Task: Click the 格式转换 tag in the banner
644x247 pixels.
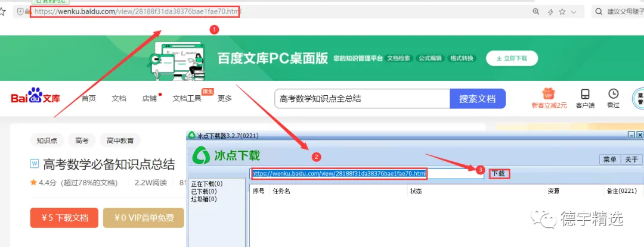Action: click(462, 58)
